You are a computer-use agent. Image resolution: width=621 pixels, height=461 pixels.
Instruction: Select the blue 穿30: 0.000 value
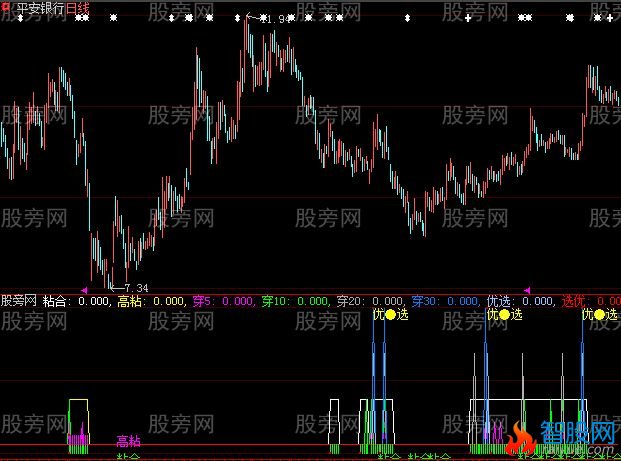pos(446,301)
